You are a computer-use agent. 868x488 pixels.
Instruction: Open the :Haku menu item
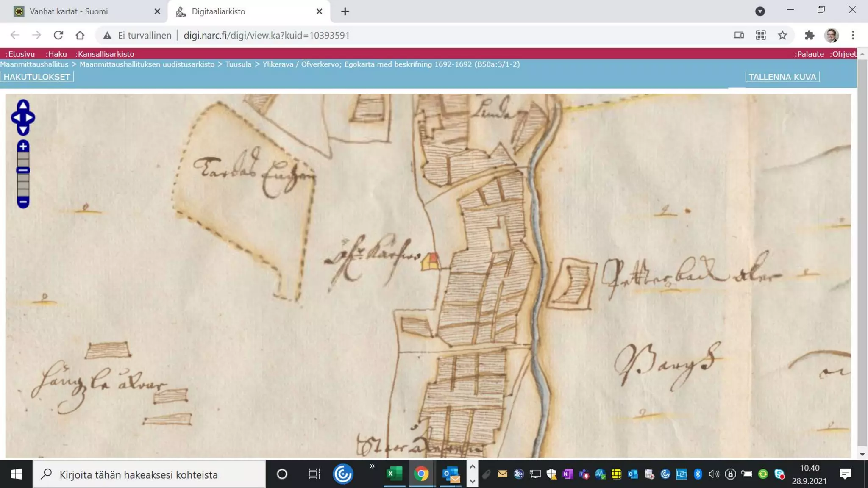[56, 54]
